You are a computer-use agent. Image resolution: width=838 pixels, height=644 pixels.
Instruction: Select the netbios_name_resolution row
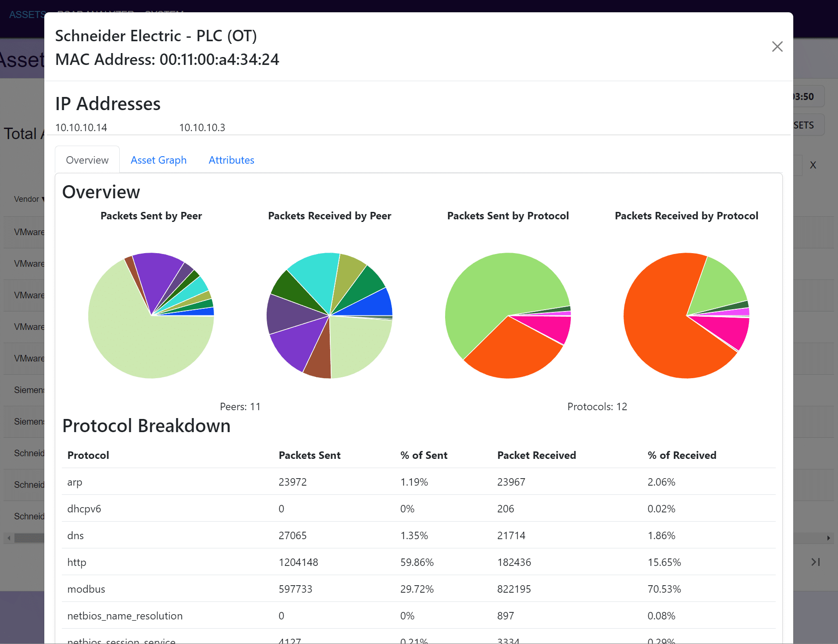[x=419, y=615]
